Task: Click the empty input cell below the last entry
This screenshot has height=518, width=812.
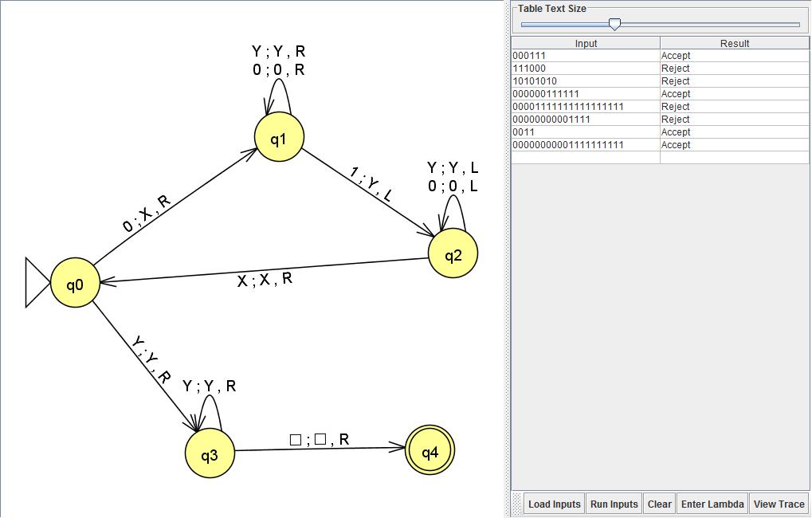Action: (x=586, y=158)
